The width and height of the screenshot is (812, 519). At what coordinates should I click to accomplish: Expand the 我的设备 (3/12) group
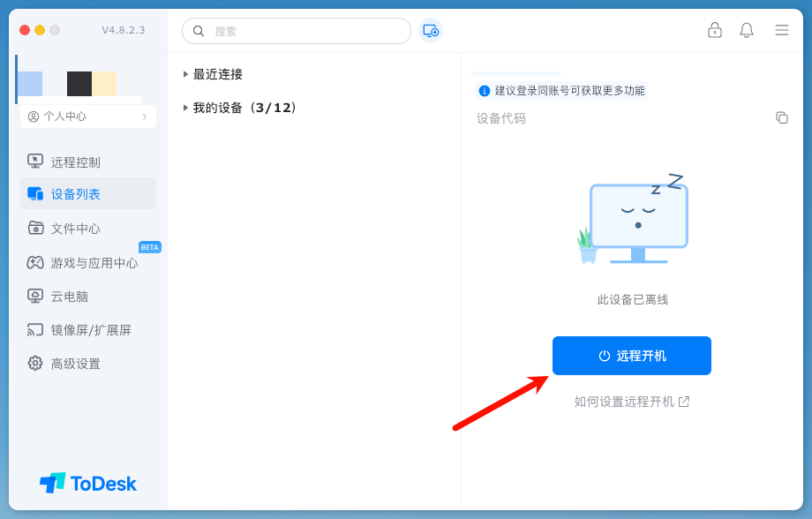(x=186, y=108)
